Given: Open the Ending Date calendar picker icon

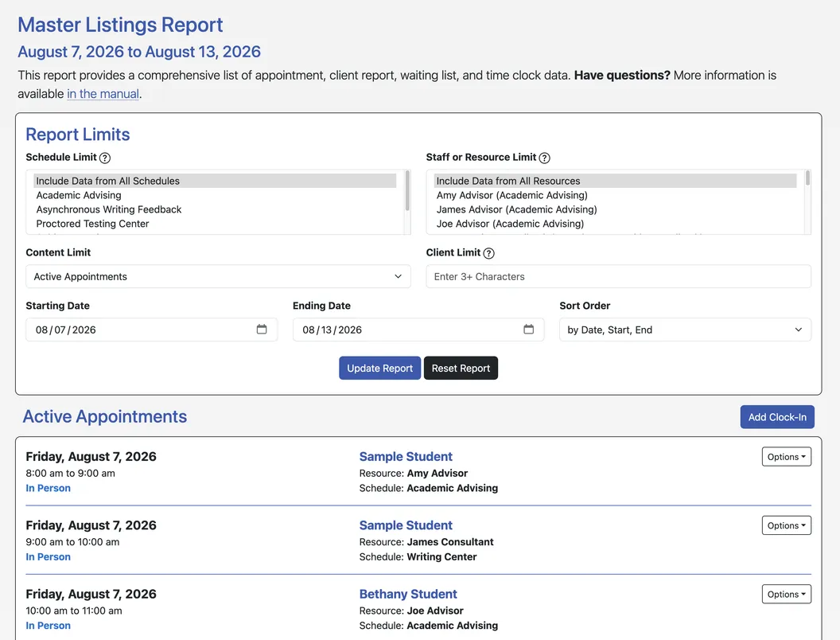Looking at the screenshot, I should pyautogui.click(x=528, y=329).
